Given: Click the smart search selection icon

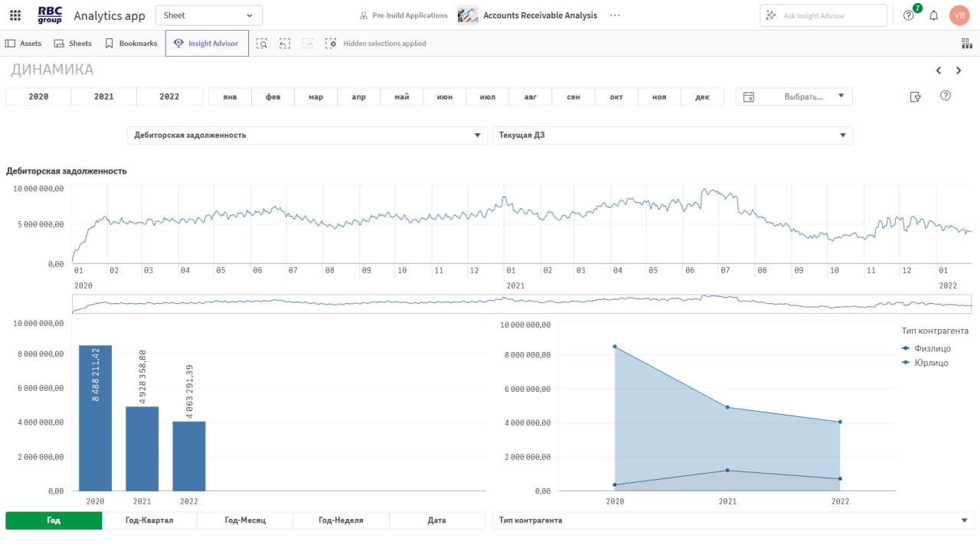Looking at the screenshot, I should pyautogui.click(x=262, y=44).
